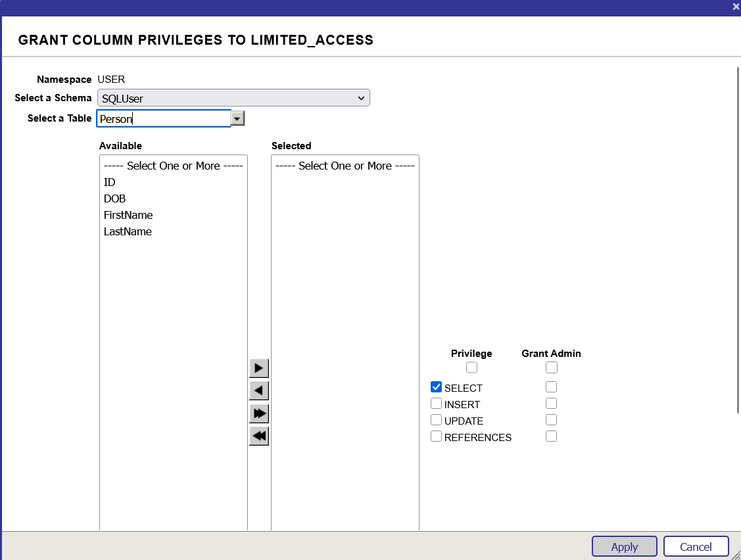Viewport: 741px width, 560px height.
Task: Click the move-right single arrow button
Action: tap(259, 368)
